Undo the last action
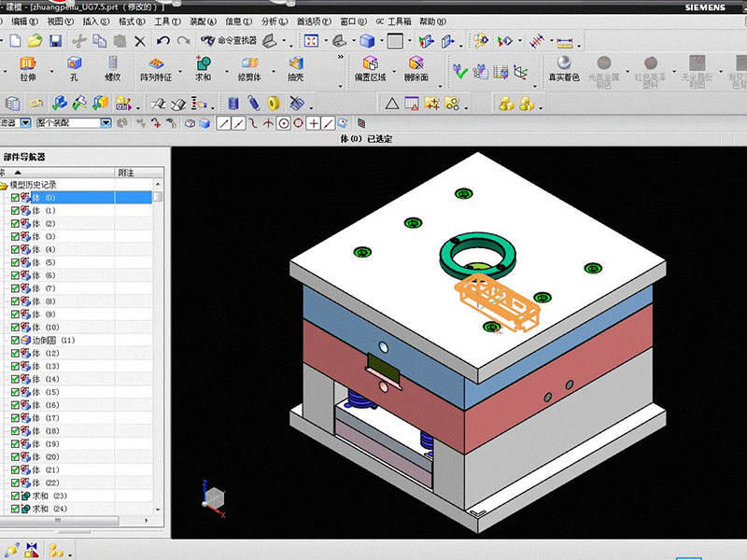 click(162, 41)
